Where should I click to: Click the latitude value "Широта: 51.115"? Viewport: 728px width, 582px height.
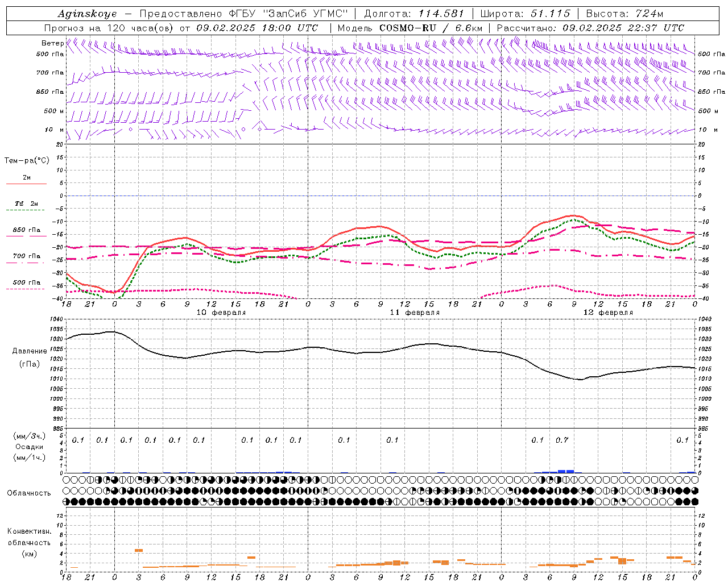525,14
